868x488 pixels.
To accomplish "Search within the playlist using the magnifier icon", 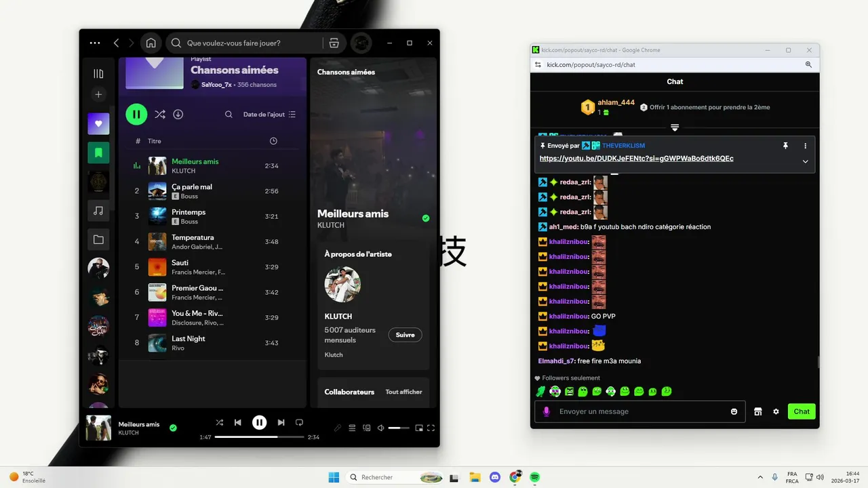I will (229, 115).
